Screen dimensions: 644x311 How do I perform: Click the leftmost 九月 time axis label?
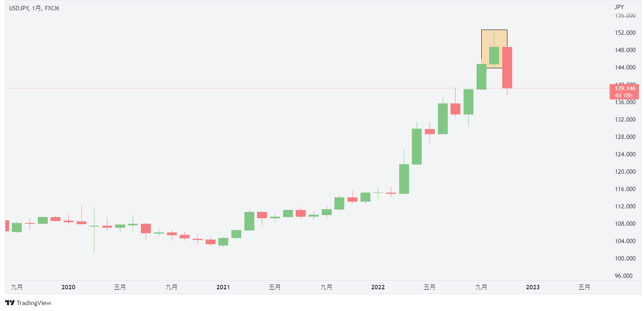(x=17, y=287)
